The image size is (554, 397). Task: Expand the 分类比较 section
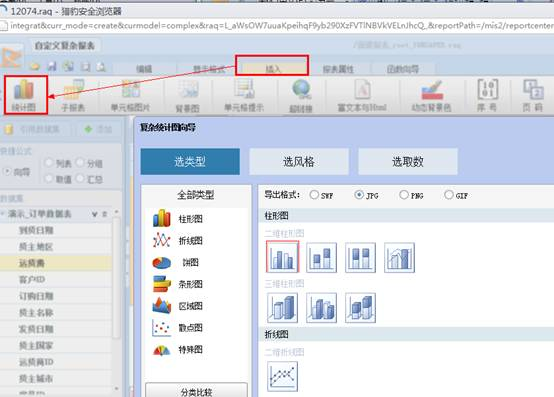coord(196,391)
